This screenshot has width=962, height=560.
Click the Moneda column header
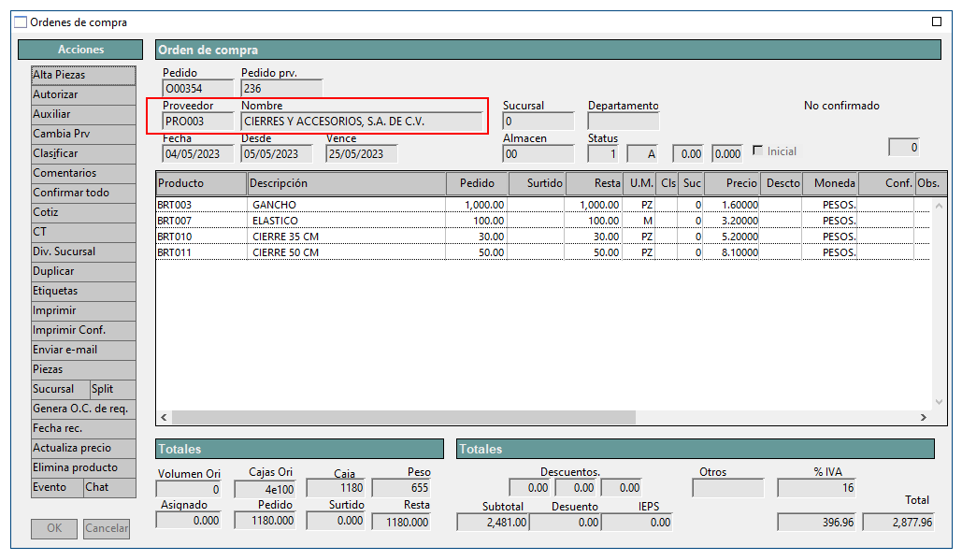(x=830, y=183)
